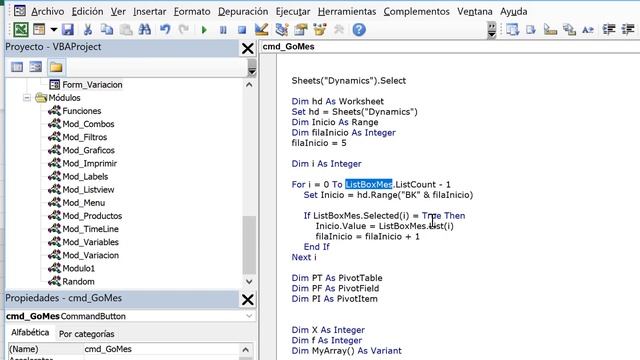
Task: Open the cmd_GoMes CommandButton object dropdown
Action: (x=249, y=316)
